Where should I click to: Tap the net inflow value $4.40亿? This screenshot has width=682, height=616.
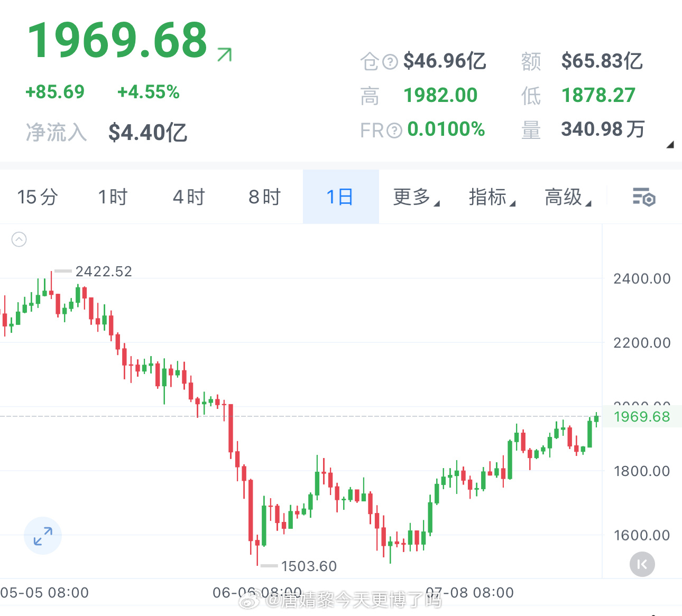tap(148, 133)
